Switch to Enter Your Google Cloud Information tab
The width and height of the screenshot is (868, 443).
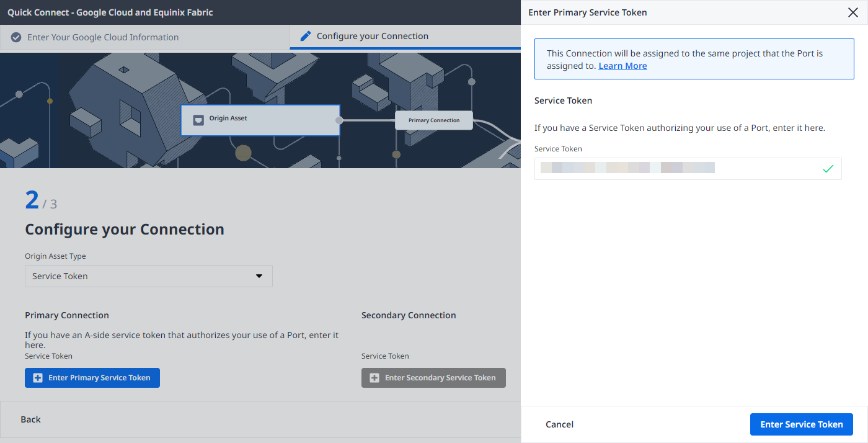point(145,37)
